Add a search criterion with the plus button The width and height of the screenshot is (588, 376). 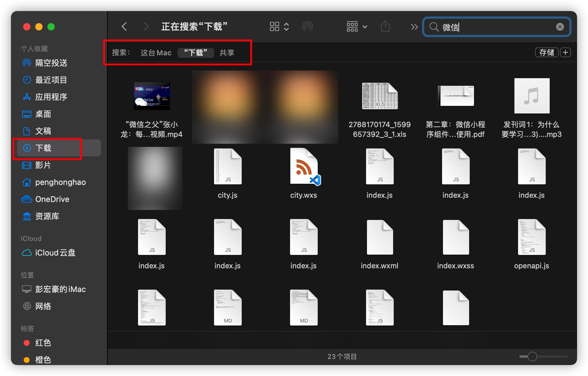tap(565, 52)
